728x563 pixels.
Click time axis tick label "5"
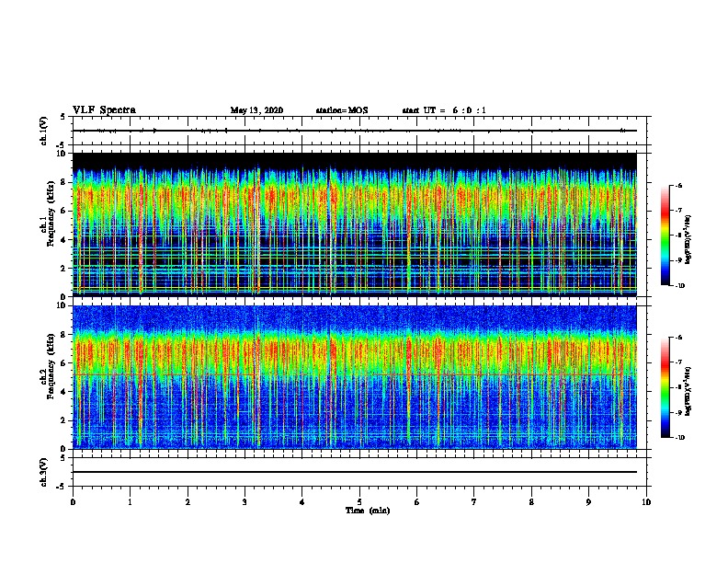point(359,501)
